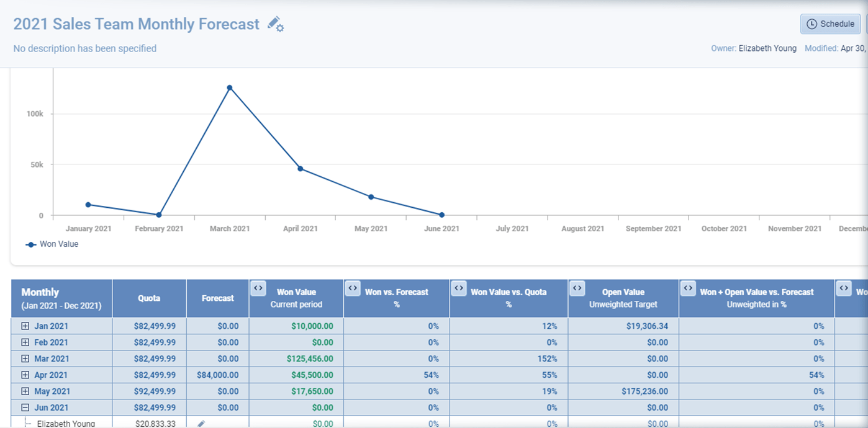Click the expand icon on Open Value column
Screen dimensions: 868x428
click(577, 288)
